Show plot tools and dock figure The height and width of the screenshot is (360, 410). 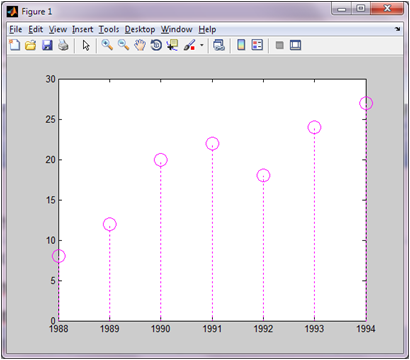point(295,45)
